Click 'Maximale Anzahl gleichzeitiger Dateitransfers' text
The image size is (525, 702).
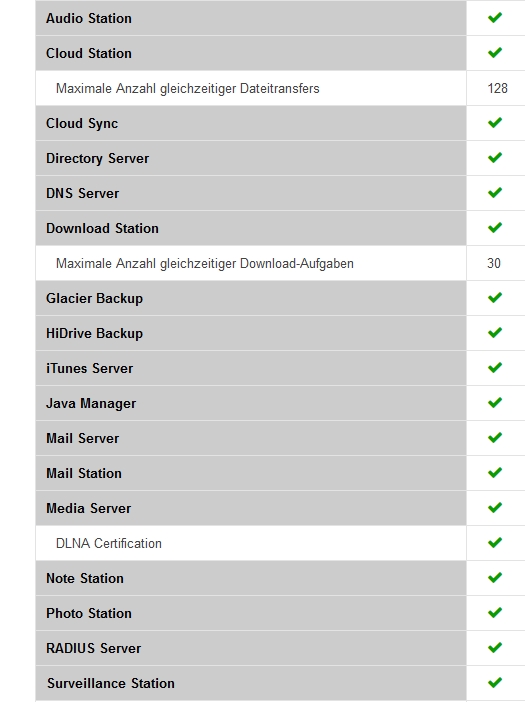(188, 89)
